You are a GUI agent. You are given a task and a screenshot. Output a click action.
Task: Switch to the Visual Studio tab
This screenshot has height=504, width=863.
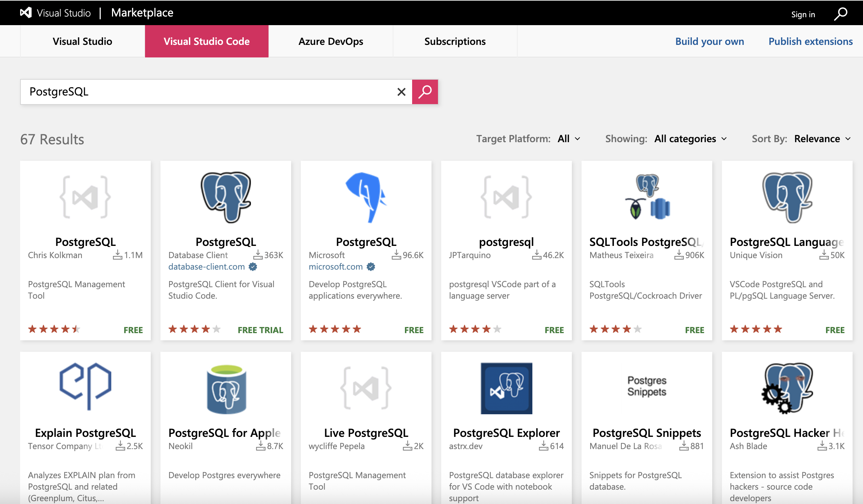click(83, 41)
